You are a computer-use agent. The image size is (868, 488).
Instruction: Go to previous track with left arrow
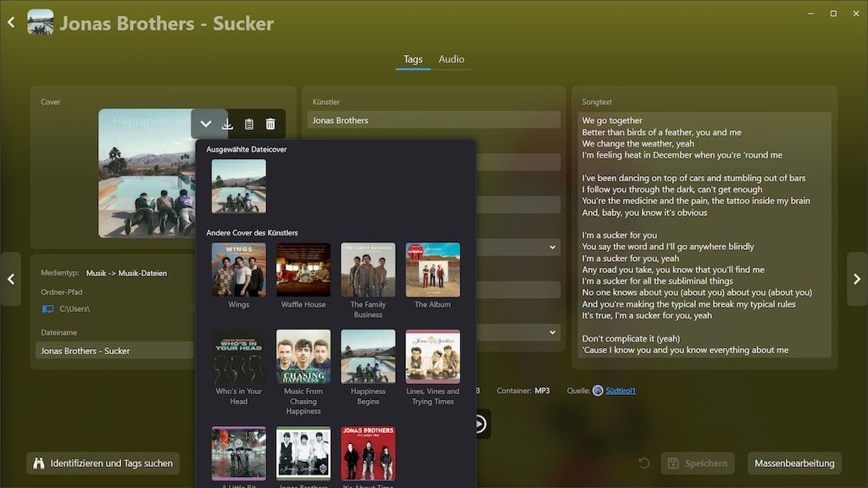[11, 279]
